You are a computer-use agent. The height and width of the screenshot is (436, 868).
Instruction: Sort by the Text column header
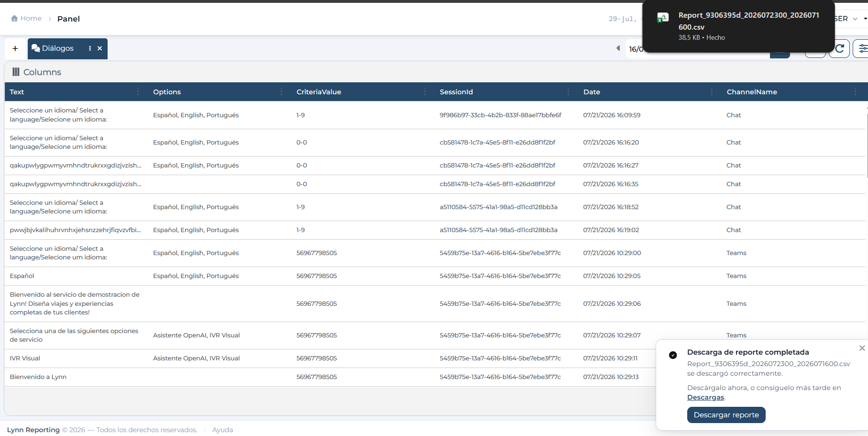point(17,92)
